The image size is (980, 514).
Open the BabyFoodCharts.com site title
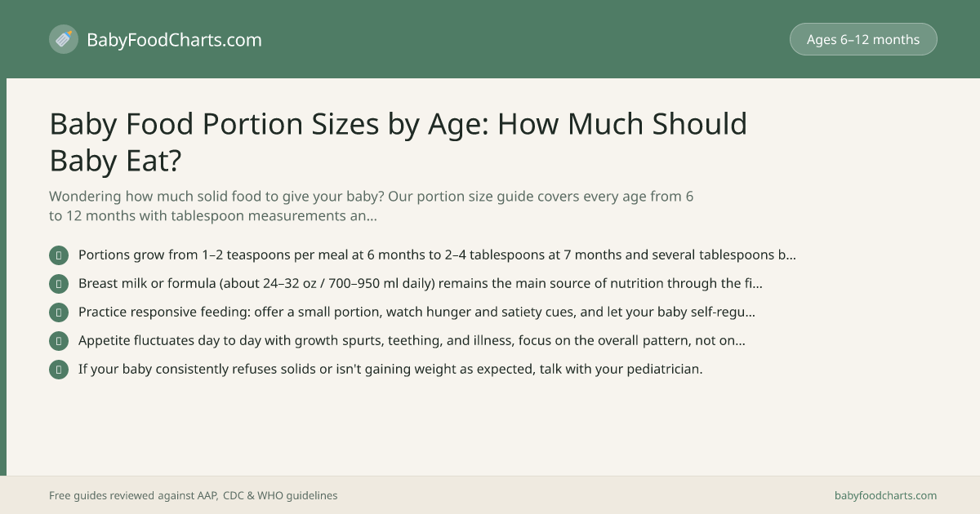click(x=174, y=39)
